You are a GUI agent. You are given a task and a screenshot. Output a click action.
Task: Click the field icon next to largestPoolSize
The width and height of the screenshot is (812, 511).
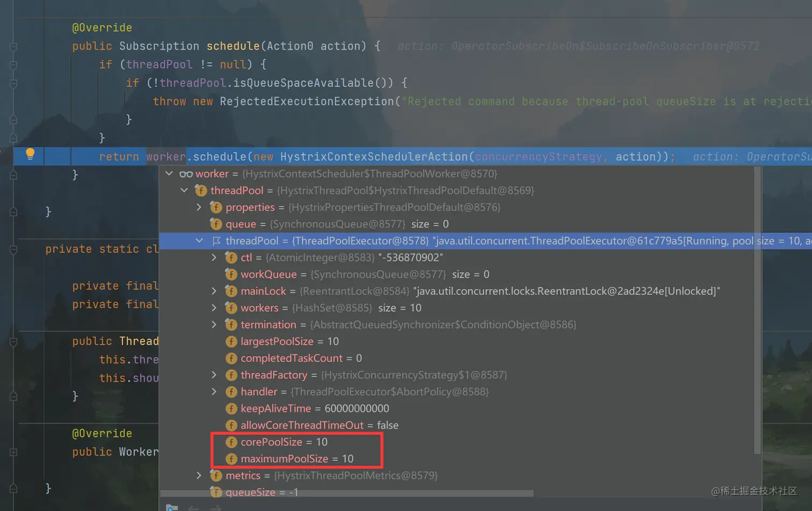click(231, 341)
